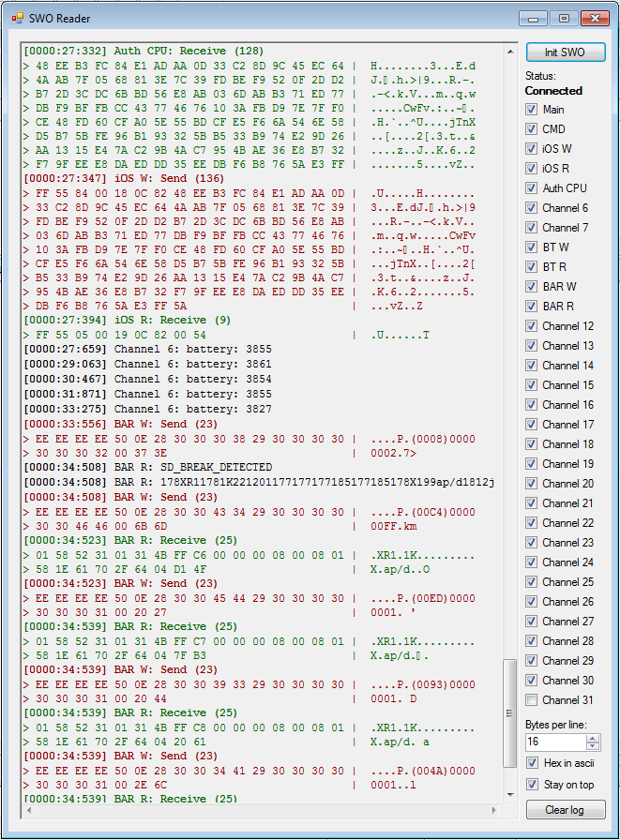Click the Bytes per line field
This screenshot has height=840, width=620.
555,742
